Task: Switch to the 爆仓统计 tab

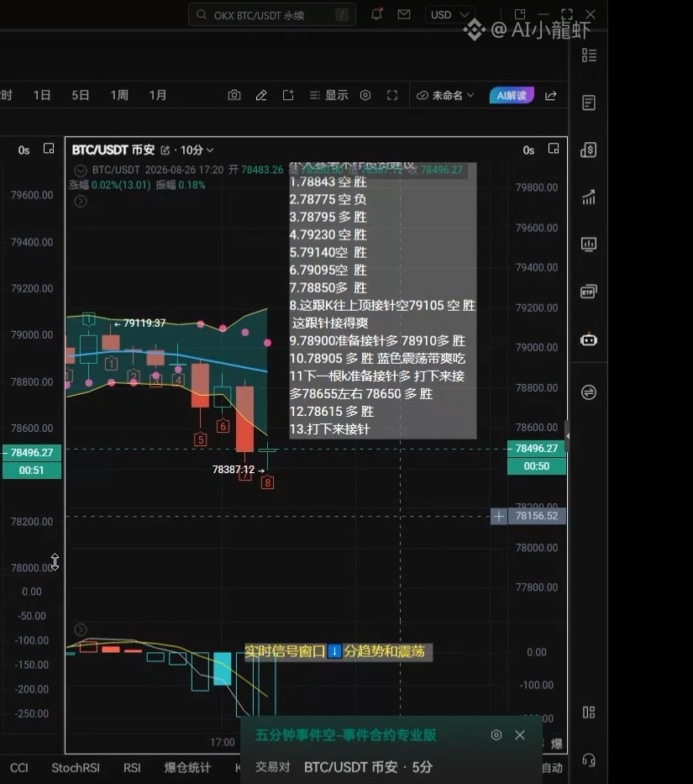Action: coord(187,768)
